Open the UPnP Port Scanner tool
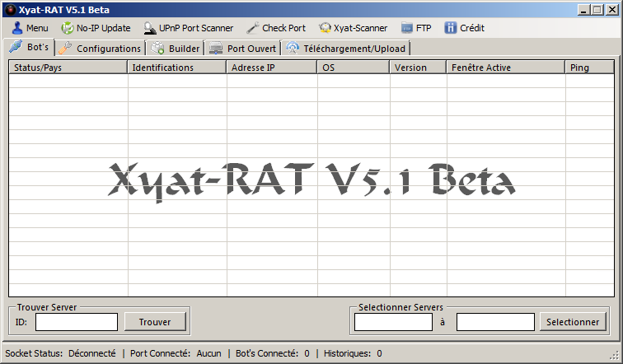 [x=150, y=28]
